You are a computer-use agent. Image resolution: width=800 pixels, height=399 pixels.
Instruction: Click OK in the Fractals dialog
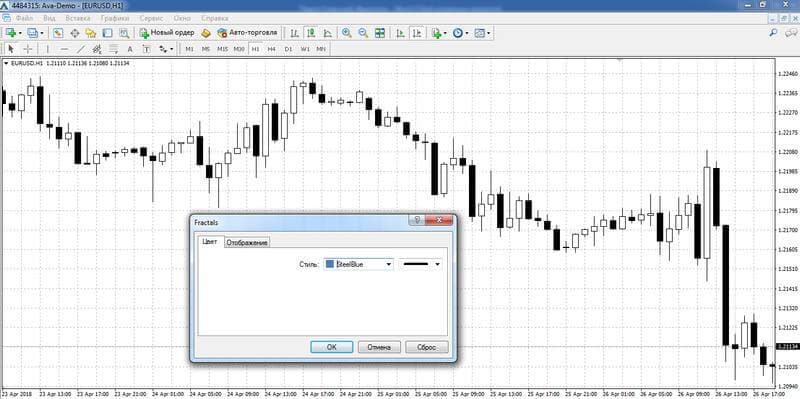pyautogui.click(x=332, y=347)
